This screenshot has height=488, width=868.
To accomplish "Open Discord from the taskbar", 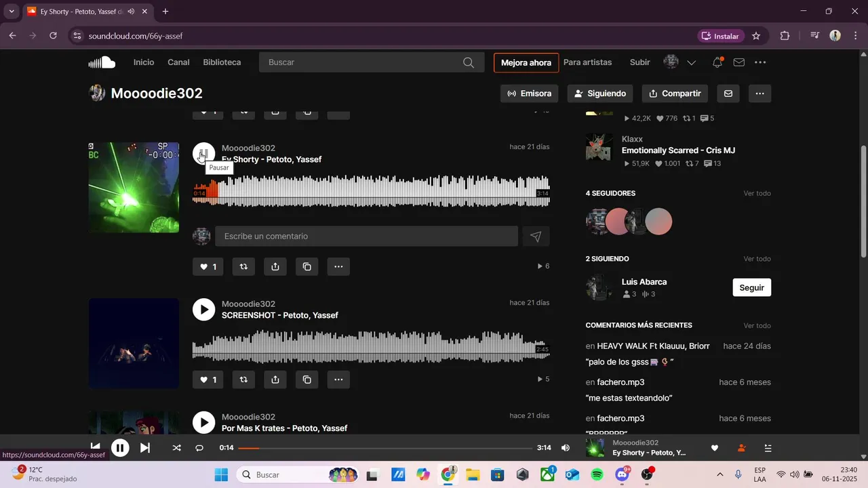I will tap(623, 474).
